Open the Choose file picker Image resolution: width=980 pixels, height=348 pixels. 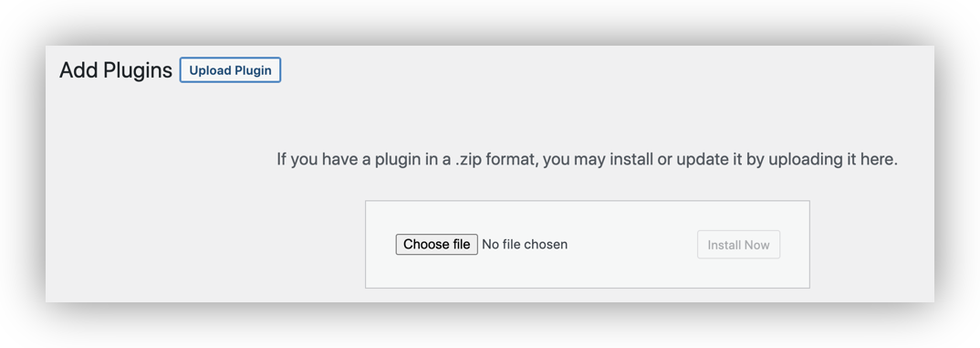(x=436, y=244)
